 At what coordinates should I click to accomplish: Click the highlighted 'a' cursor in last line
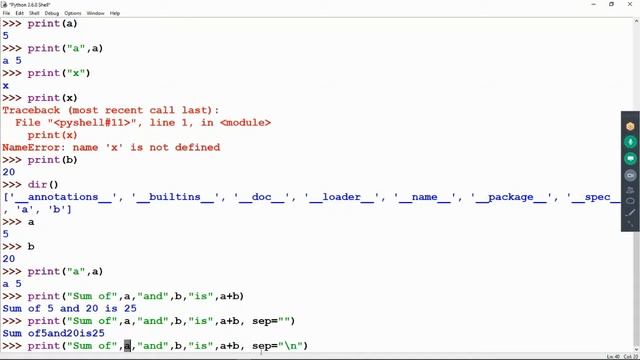(x=127, y=346)
